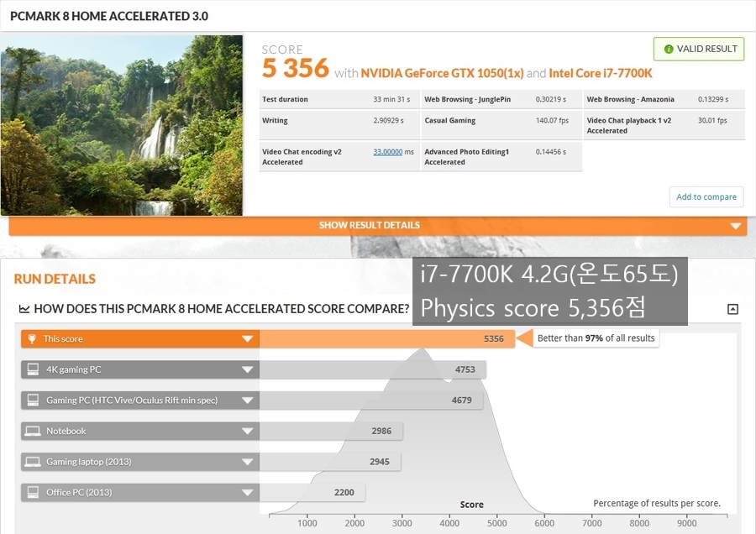Click the desktop icon beside 4K gaming PC
Image resolution: width=756 pixels, height=534 pixels.
tap(33, 369)
